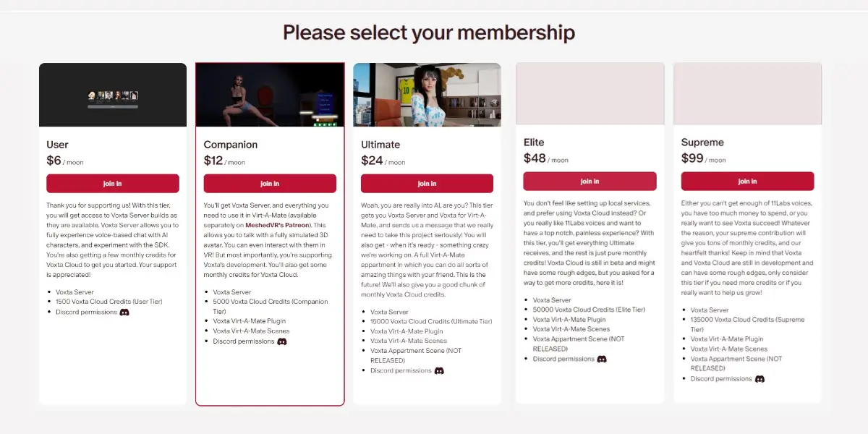Click the Please select your membership heading
The image size is (868, 434).
[430, 32]
